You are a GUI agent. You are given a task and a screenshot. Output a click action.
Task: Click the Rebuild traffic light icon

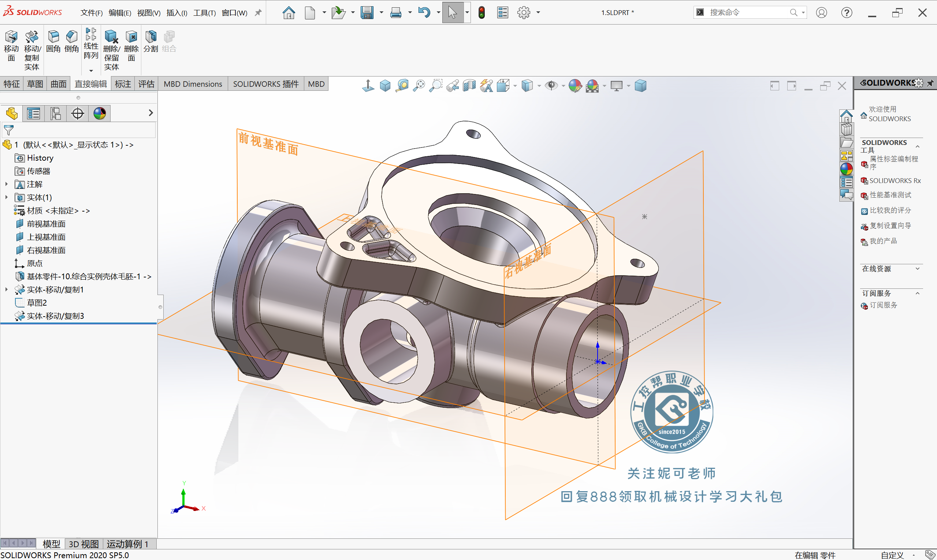pos(482,12)
